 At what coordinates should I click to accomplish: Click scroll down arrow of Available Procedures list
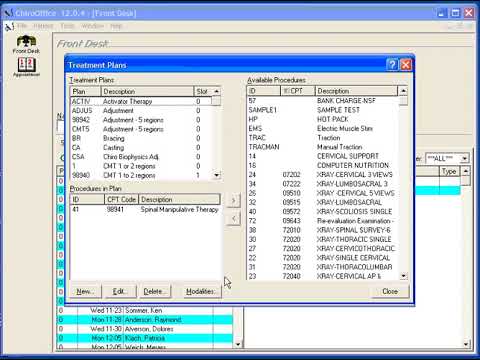pos(403,276)
